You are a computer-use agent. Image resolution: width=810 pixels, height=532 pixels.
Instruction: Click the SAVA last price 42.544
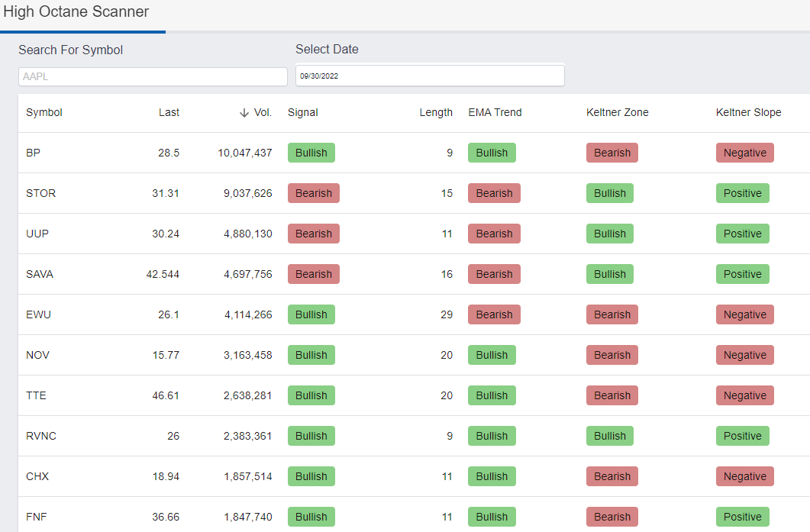163,274
